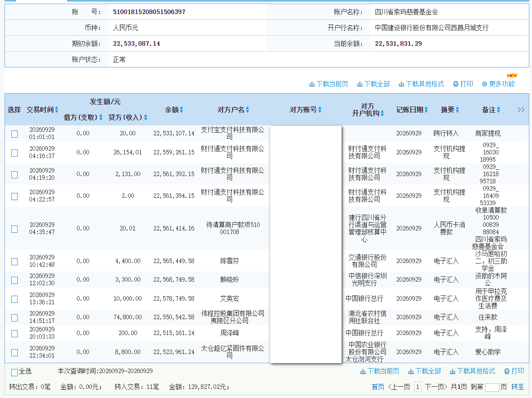Click account name 四川省索玛慈善基金会
The image size is (532, 398).
click(x=406, y=12)
